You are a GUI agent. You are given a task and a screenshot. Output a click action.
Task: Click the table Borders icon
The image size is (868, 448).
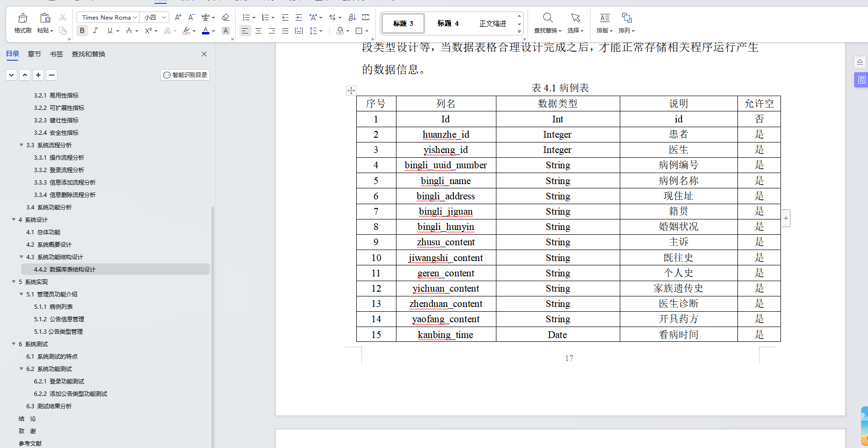(x=359, y=31)
